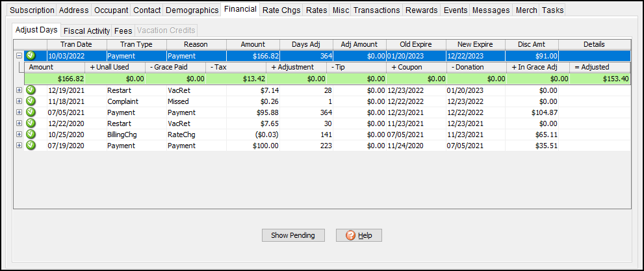The height and width of the screenshot is (271, 644).
Task: Select the Demographics tab
Action: click(x=191, y=10)
